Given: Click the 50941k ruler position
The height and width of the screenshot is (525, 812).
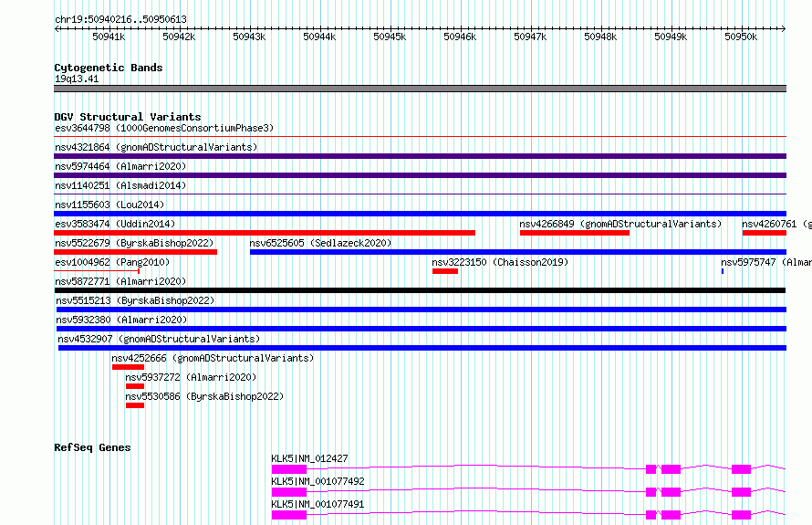Looking at the screenshot, I should tap(109, 37).
